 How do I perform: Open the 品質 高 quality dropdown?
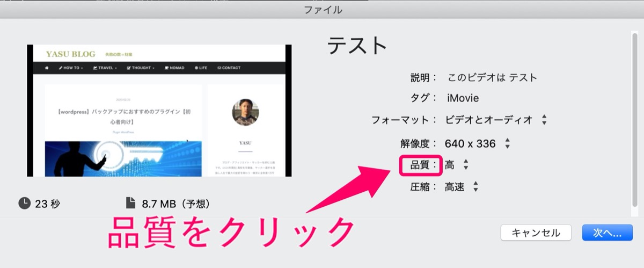(457, 165)
